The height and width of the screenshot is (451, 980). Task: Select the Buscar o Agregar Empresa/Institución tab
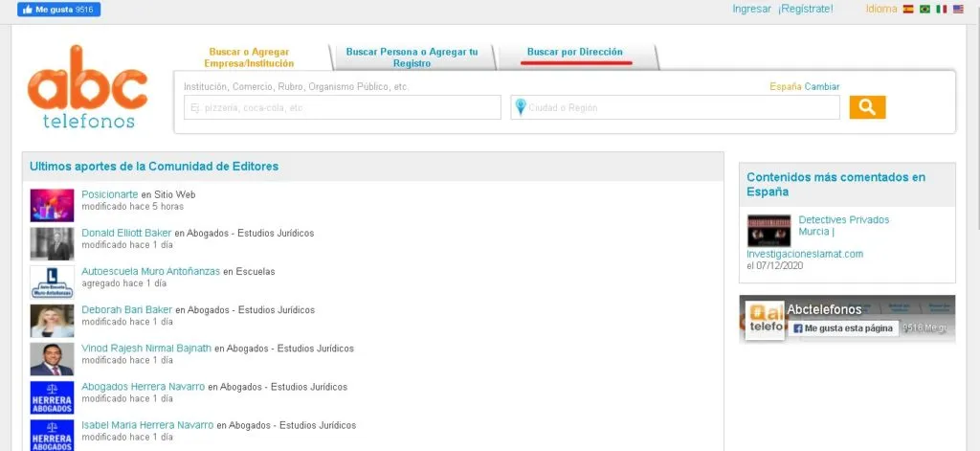click(247, 57)
